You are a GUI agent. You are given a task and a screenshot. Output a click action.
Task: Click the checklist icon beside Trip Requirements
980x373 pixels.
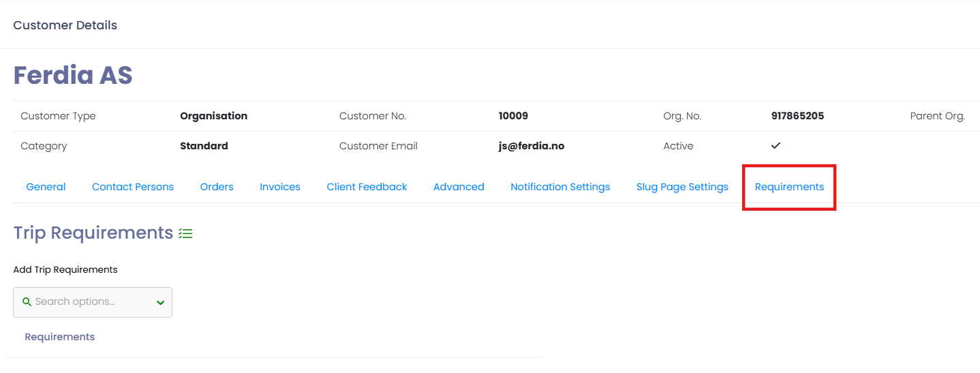click(x=185, y=233)
